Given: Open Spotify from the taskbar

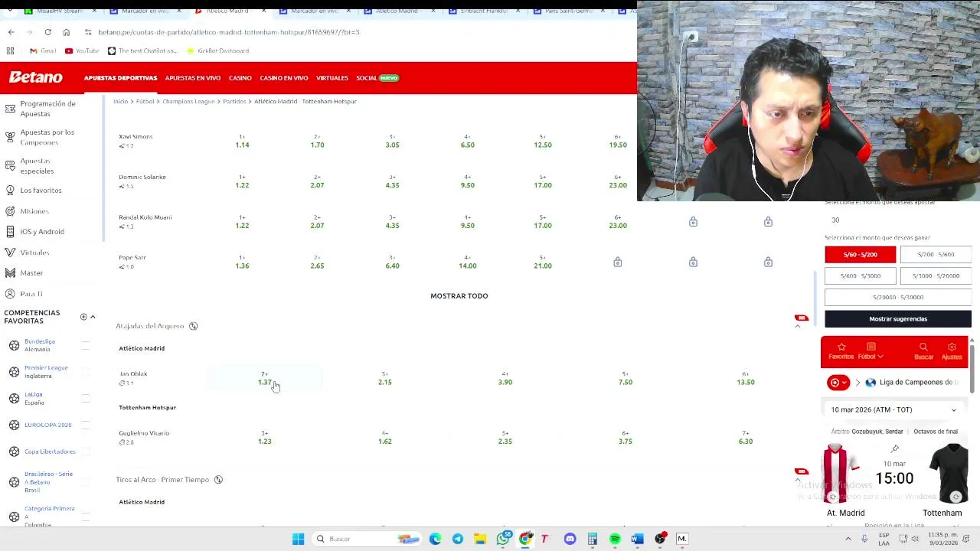Looking at the screenshot, I should click(615, 539).
